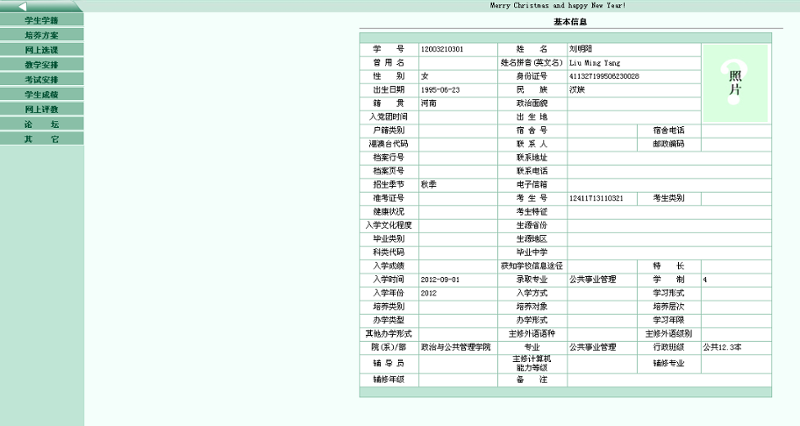Select the class value 公共12.3本
This screenshot has width=800, height=426.
coord(722,347)
